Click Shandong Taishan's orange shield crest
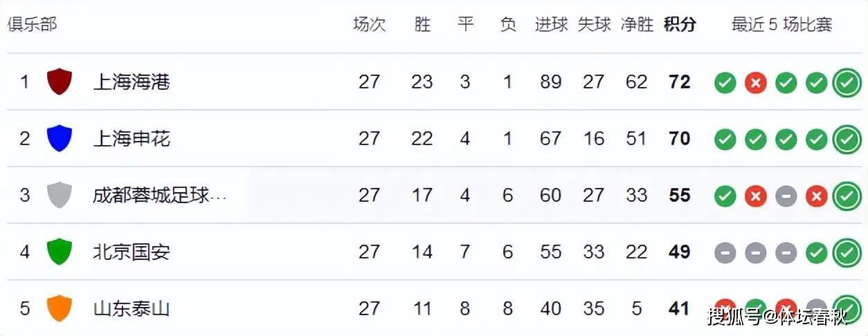 [x=60, y=308]
